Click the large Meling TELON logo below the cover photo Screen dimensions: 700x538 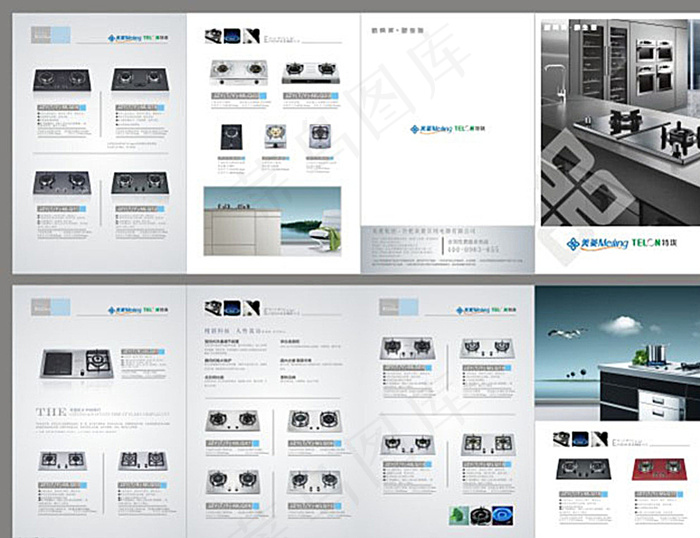tap(622, 243)
